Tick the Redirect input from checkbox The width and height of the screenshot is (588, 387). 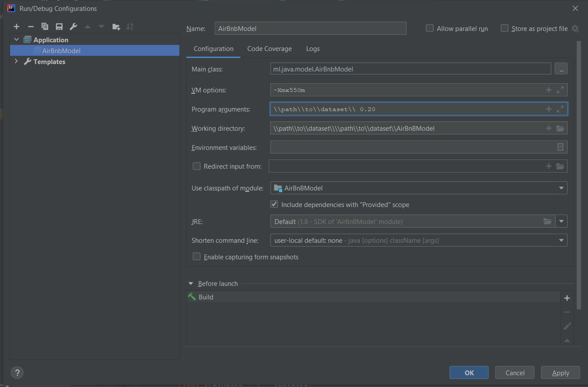point(196,166)
